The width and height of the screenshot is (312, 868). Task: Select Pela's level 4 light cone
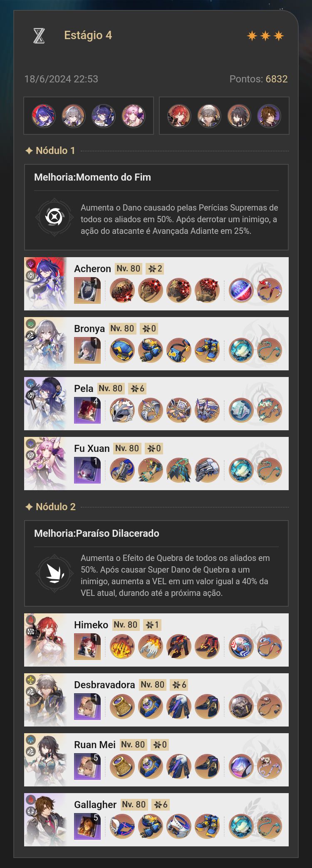(x=87, y=410)
